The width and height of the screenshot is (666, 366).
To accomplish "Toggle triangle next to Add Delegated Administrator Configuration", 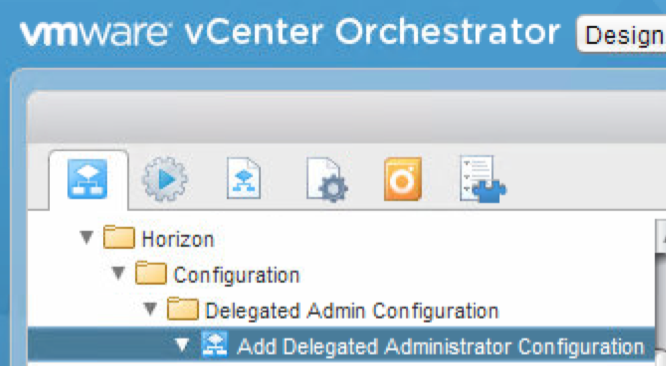I will (182, 345).
